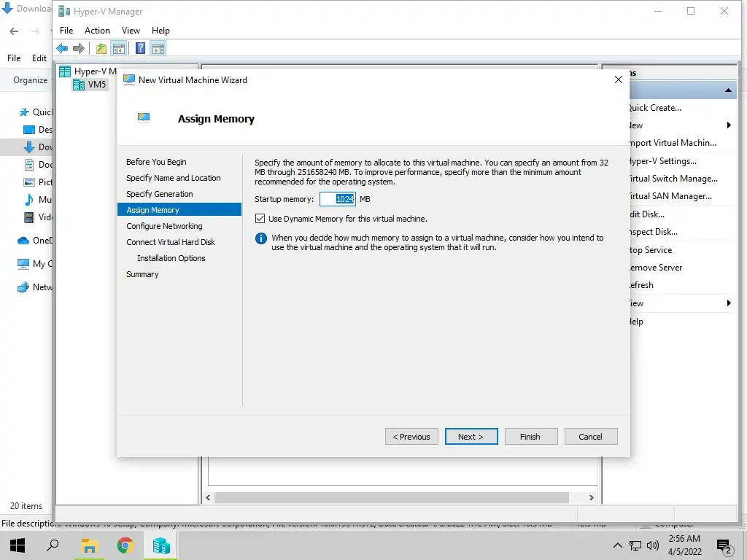Toggle the Show/Hide Action Pane toolbar icon
This screenshot has width=747, height=560.
(158, 48)
